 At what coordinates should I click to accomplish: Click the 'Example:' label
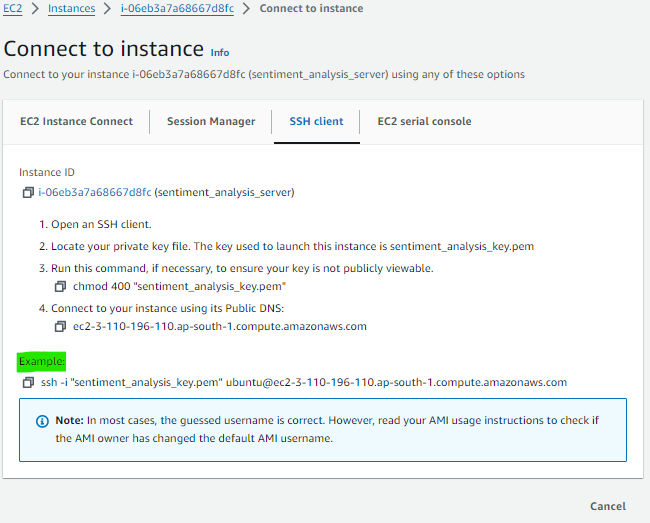[x=42, y=361]
